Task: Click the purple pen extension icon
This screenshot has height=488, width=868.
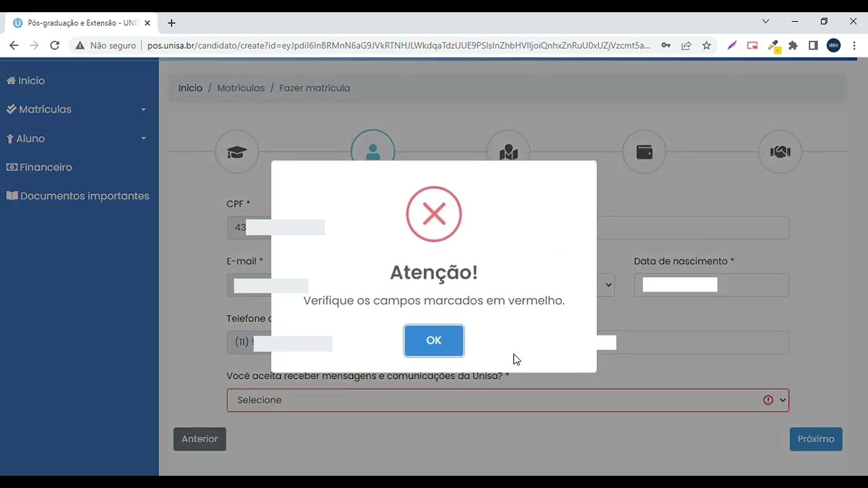Action: (732, 45)
